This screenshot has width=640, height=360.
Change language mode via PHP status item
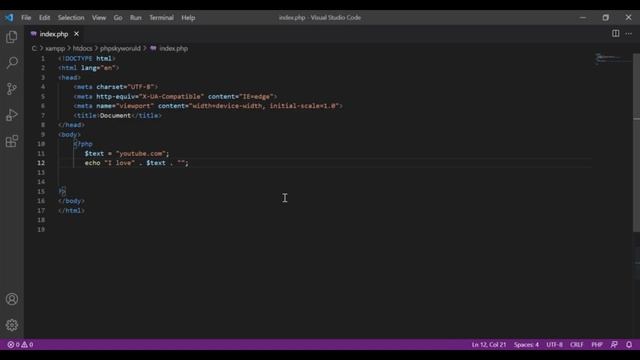[x=597, y=345]
